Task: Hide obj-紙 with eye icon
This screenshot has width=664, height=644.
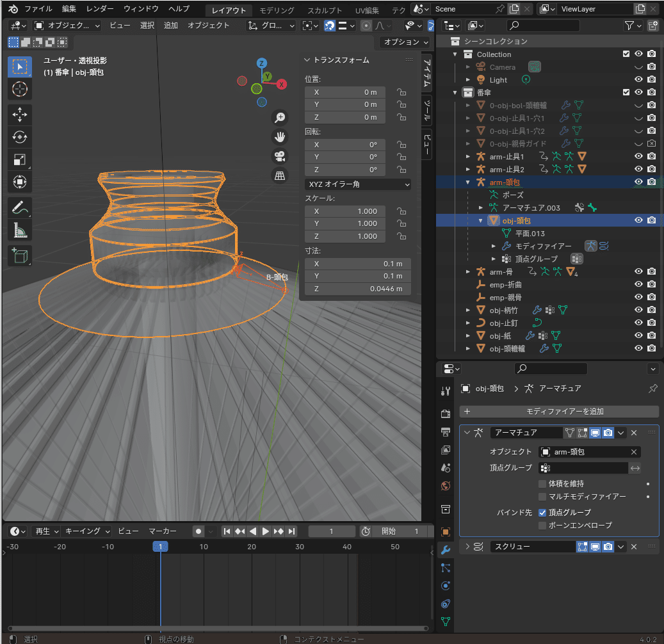Action: tap(638, 335)
